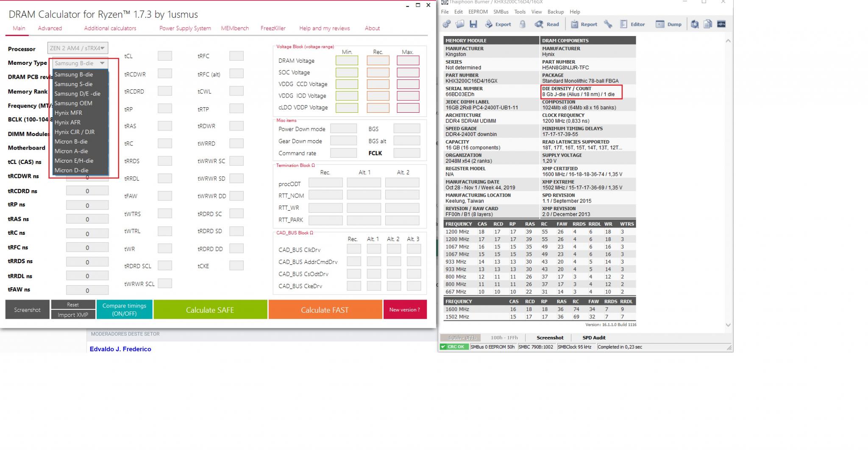Image resolution: width=868 pixels, height=450 pixels.
Task: Open the Edit menu in Thaiphoon Burner
Action: tap(459, 12)
